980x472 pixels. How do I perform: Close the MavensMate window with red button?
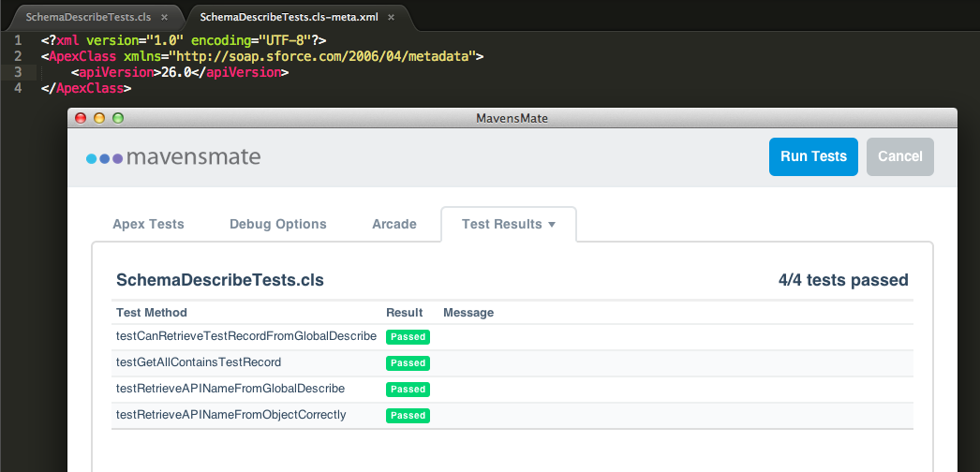(x=81, y=118)
